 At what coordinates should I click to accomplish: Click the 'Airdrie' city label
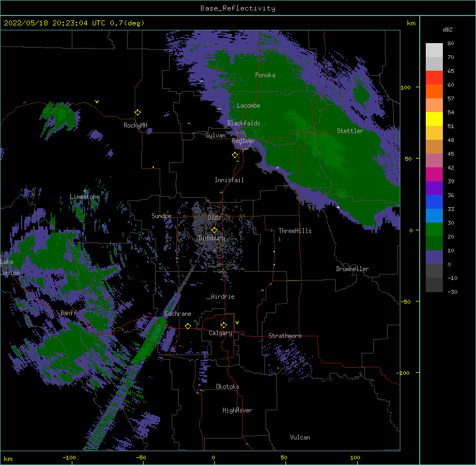223,297
